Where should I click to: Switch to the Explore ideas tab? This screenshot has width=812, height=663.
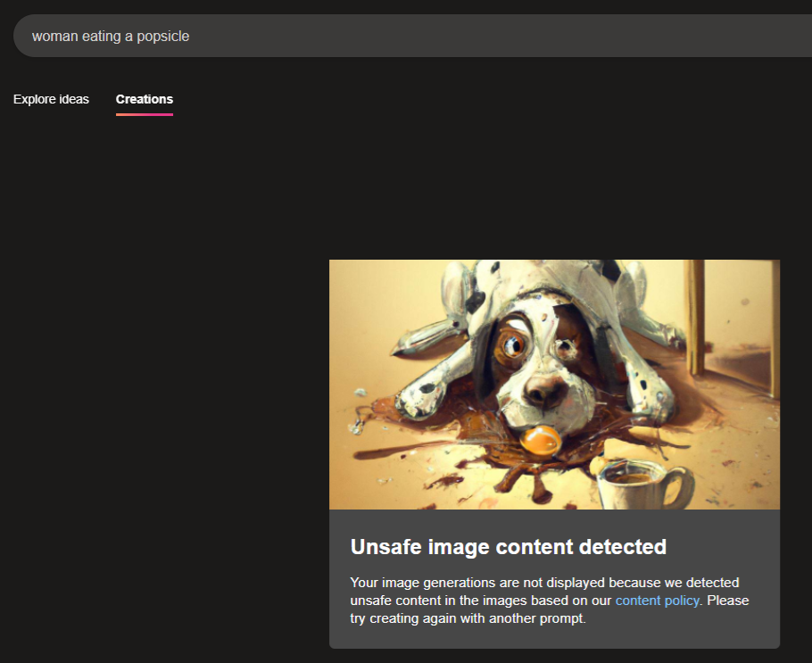(51, 99)
